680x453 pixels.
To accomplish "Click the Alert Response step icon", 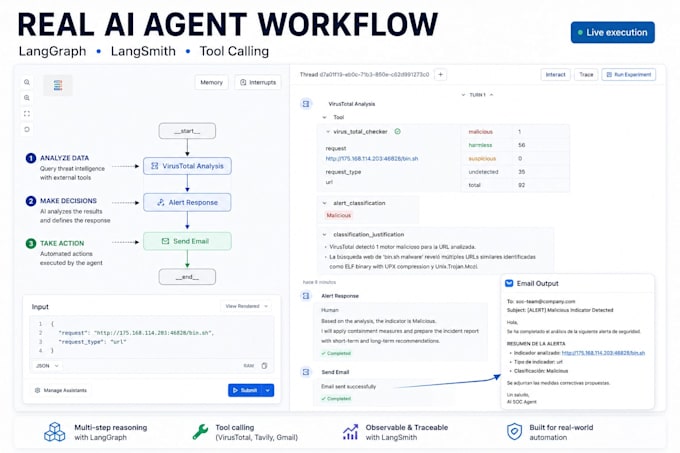I will pos(306,296).
